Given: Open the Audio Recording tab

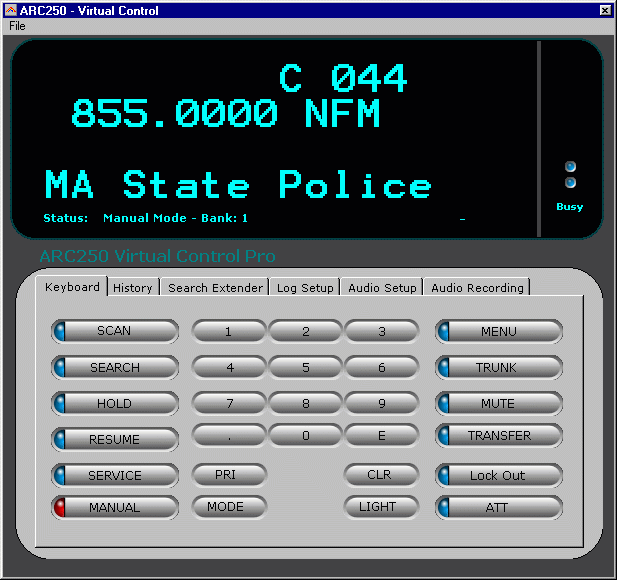Looking at the screenshot, I should pyautogui.click(x=477, y=288).
